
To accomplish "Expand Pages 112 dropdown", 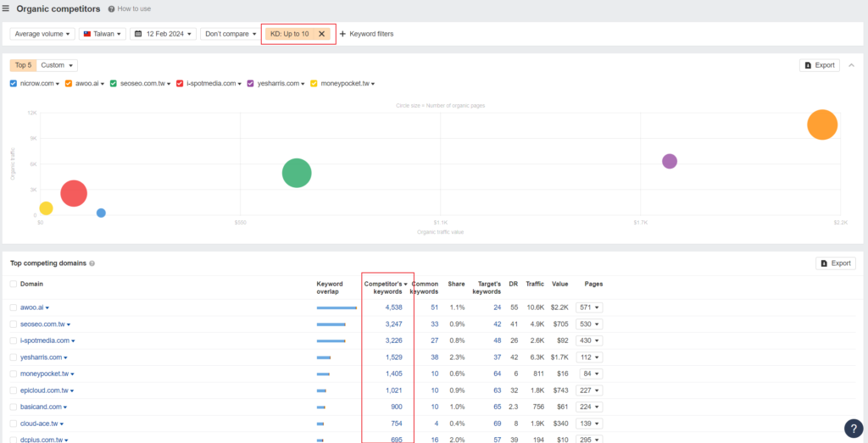I will coord(589,357).
